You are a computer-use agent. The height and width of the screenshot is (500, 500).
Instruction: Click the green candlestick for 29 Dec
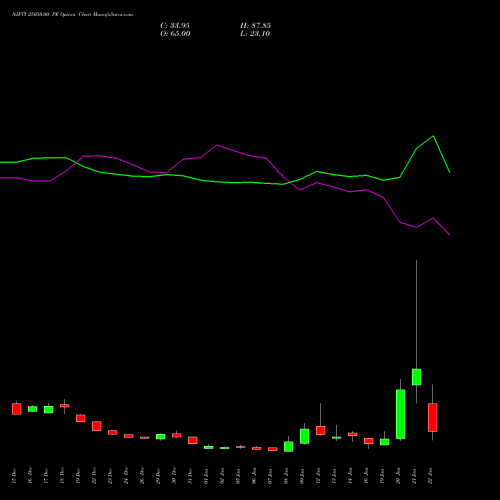[161, 437]
